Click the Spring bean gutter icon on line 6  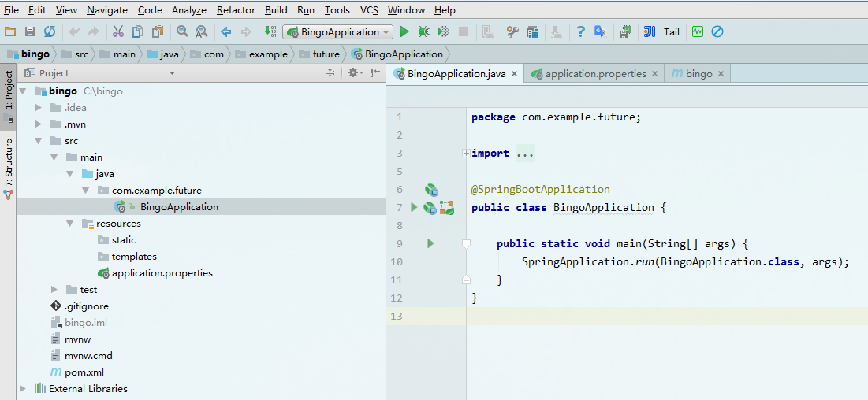pyautogui.click(x=431, y=191)
